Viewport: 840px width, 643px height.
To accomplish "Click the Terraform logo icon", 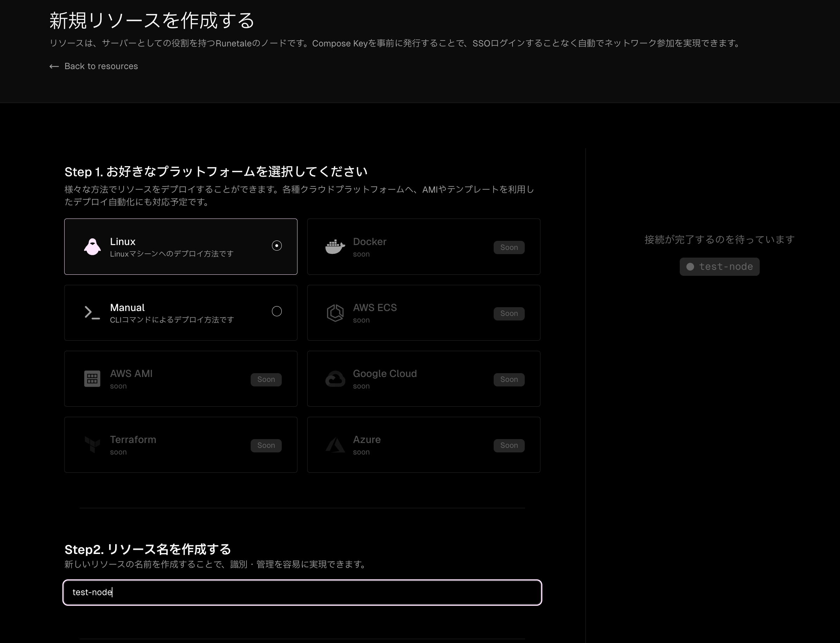I will (x=92, y=445).
